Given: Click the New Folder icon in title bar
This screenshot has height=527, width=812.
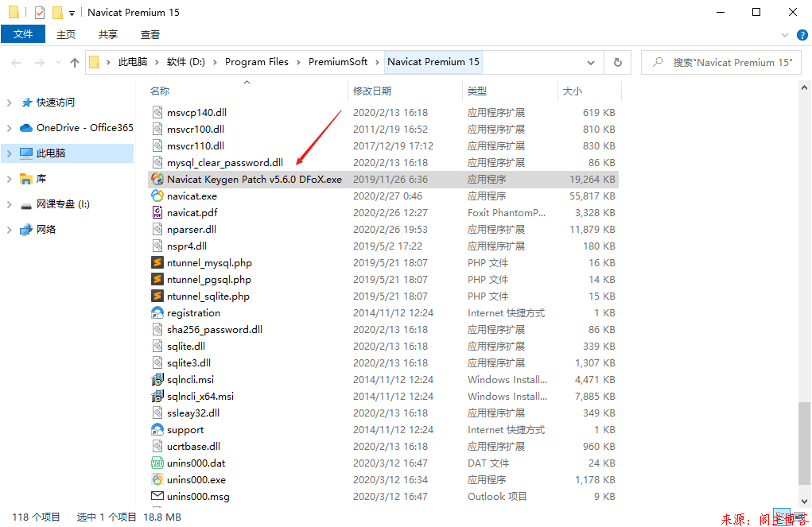Looking at the screenshot, I should tap(57, 13).
